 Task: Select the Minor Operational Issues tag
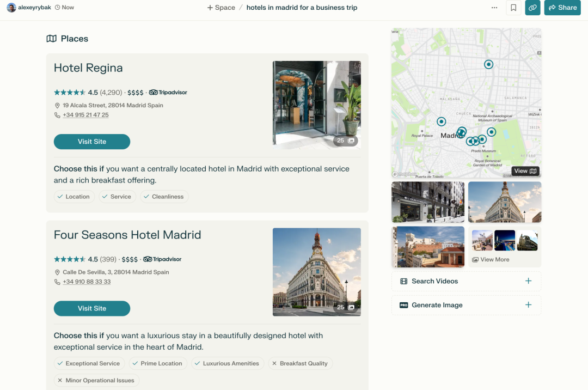pos(96,380)
